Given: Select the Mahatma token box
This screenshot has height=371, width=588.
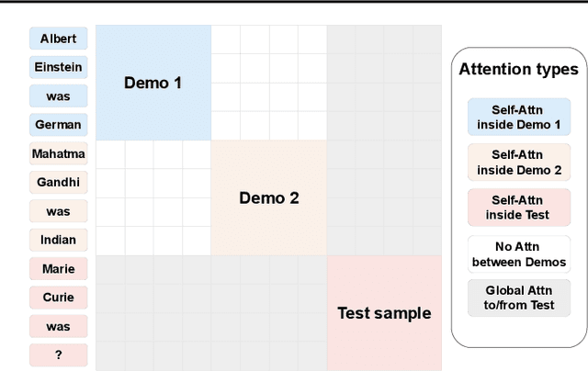Looking at the screenshot, I should (58, 154).
